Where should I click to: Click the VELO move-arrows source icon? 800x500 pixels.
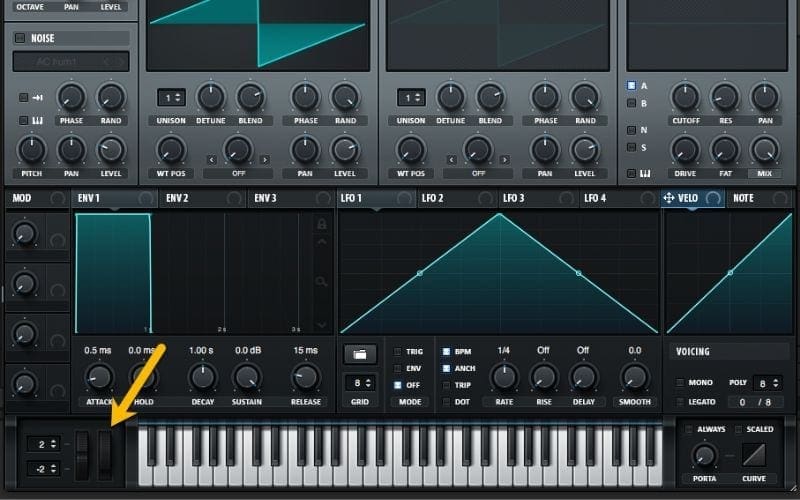click(x=669, y=197)
